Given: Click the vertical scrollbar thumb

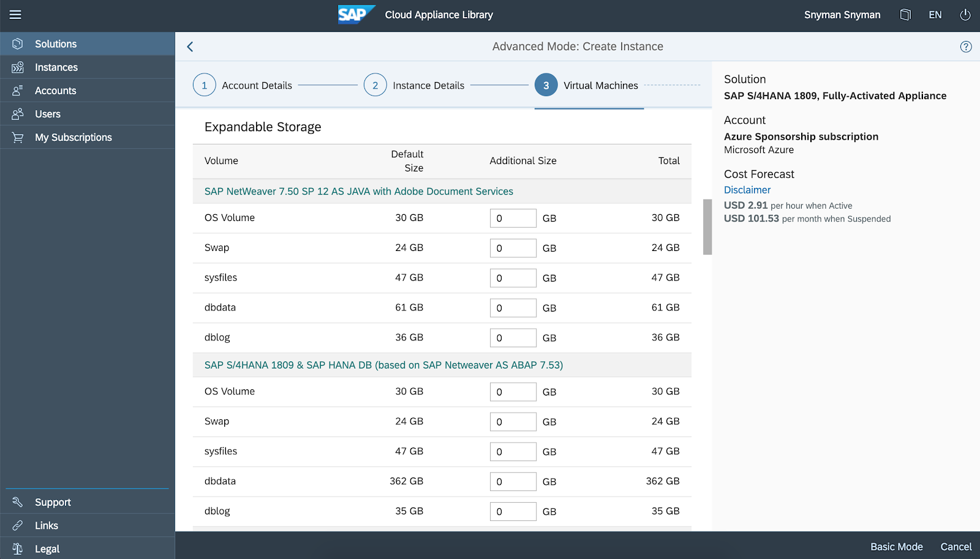Looking at the screenshot, I should [707, 227].
